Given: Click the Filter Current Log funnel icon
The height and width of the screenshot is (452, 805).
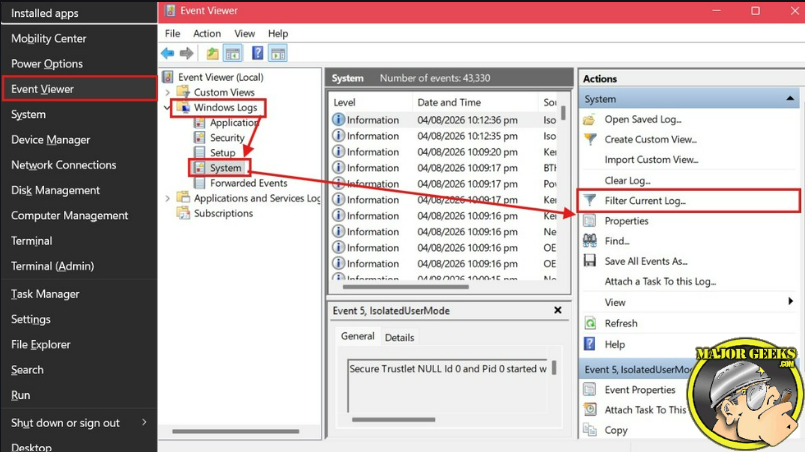Looking at the screenshot, I should tap(590, 200).
